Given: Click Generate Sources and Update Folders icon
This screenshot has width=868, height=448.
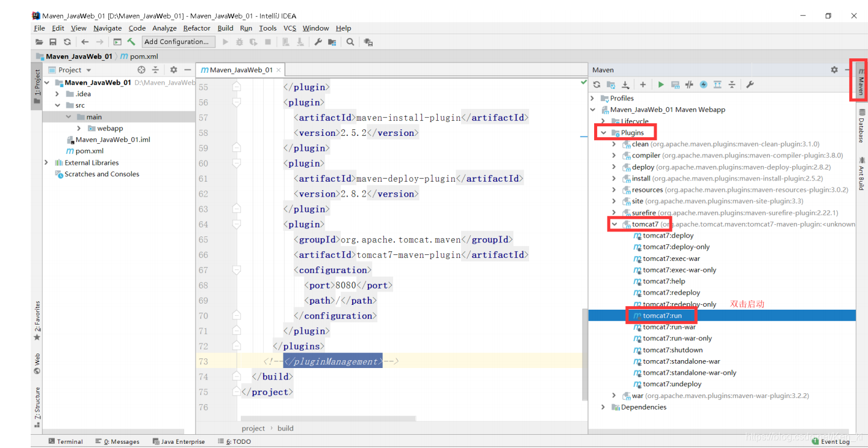Looking at the screenshot, I should (611, 85).
